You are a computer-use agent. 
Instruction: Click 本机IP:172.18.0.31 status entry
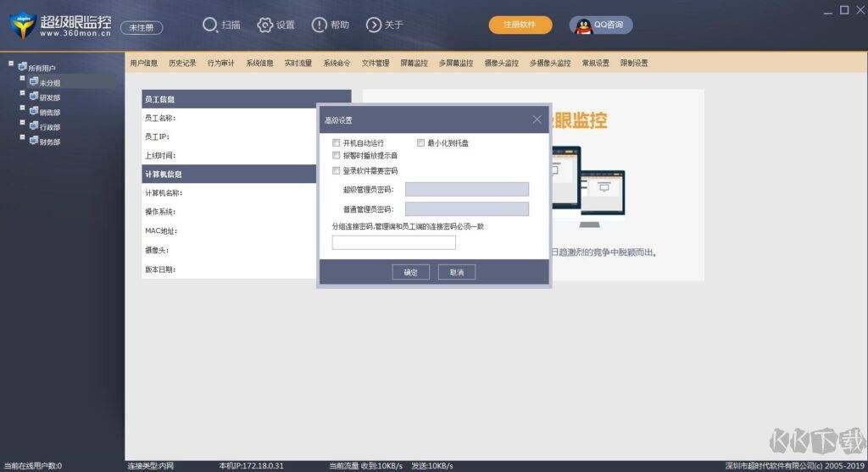tap(251, 466)
